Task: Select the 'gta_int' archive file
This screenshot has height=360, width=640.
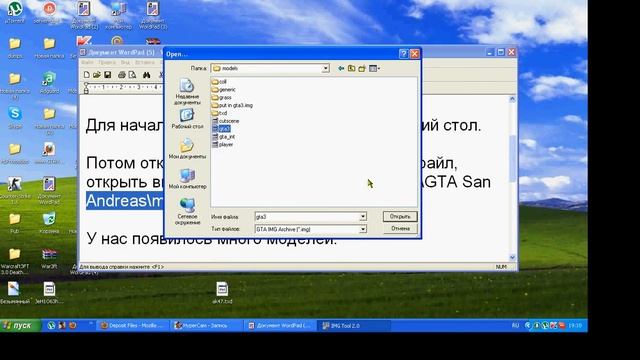Action: (x=223, y=137)
